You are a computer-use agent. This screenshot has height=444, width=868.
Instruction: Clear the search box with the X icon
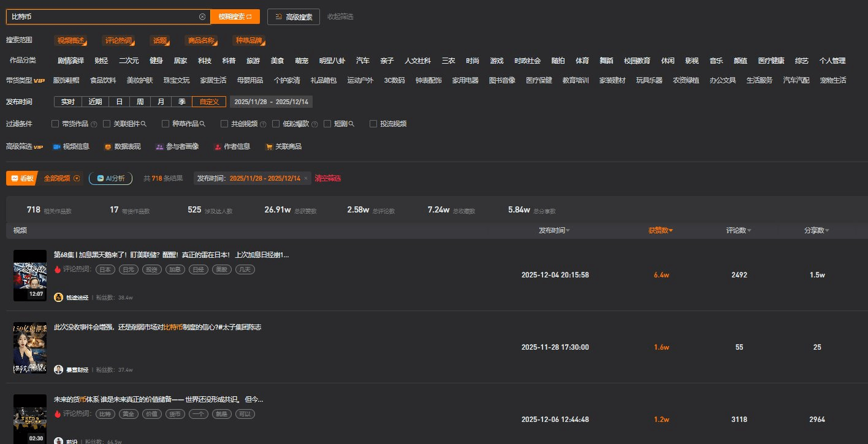pyautogui.click(x=202, y=17)
